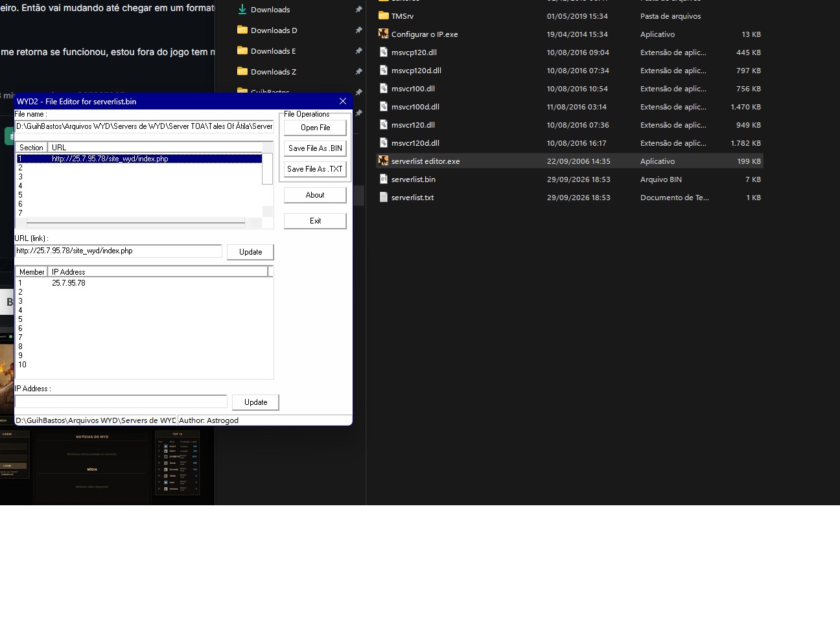Image resolution: width=840 pixels, height=640 pixels.
Task: Click the Downloads Z folder icon
Action: coord(242,71)
